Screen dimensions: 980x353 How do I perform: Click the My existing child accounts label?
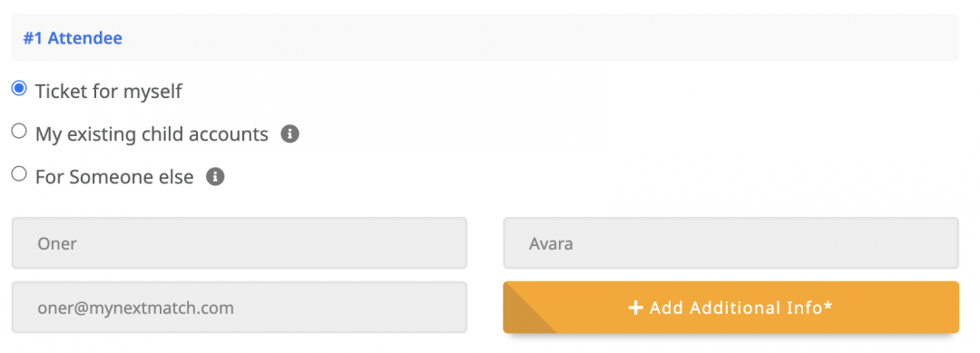[x=152, y=134]
